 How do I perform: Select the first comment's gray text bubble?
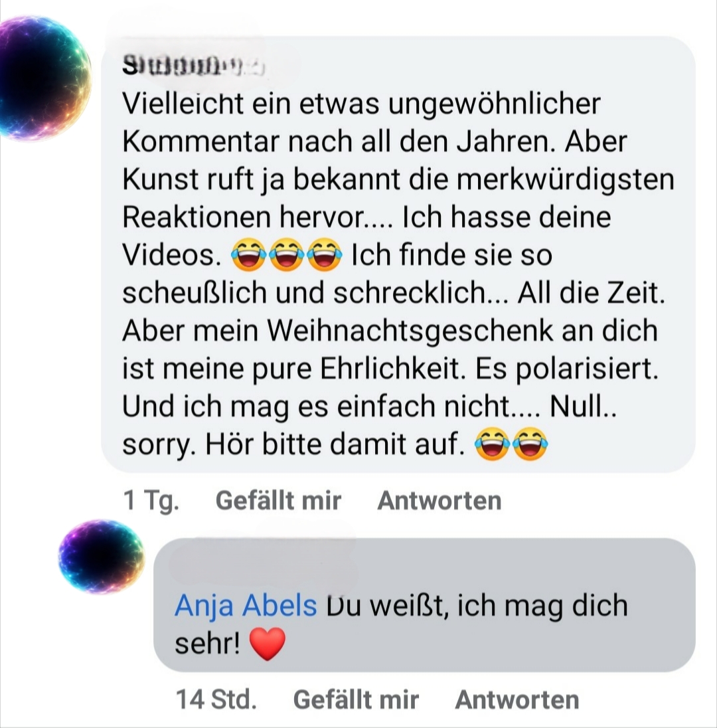[398, 254]
